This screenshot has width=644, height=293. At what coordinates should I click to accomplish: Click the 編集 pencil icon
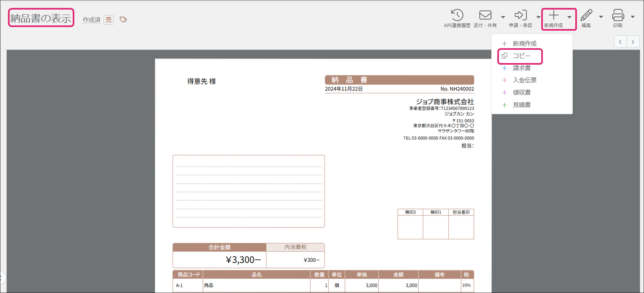click(586, 16)
